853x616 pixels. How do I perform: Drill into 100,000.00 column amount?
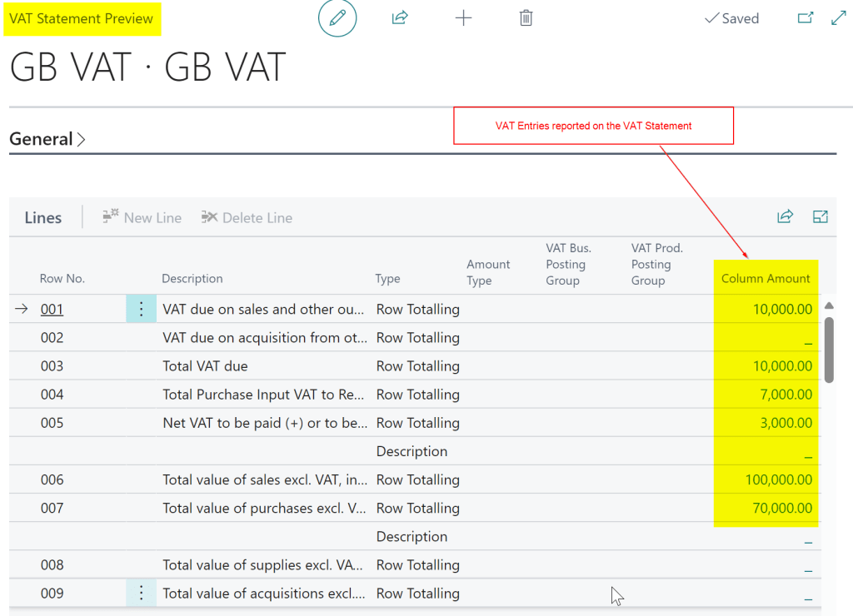point(779,479)
